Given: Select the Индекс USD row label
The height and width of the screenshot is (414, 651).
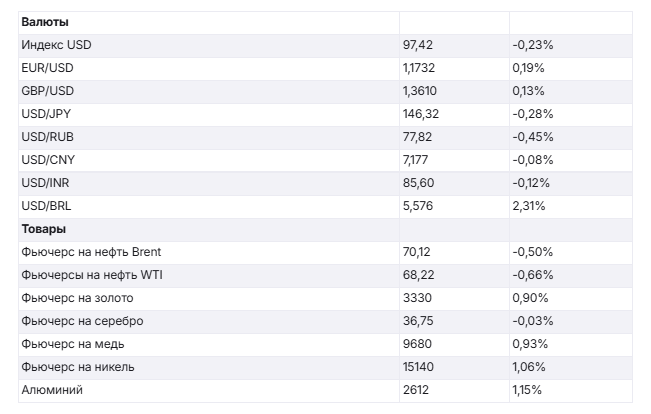Looking at the screenshot, I should (56, 45).
